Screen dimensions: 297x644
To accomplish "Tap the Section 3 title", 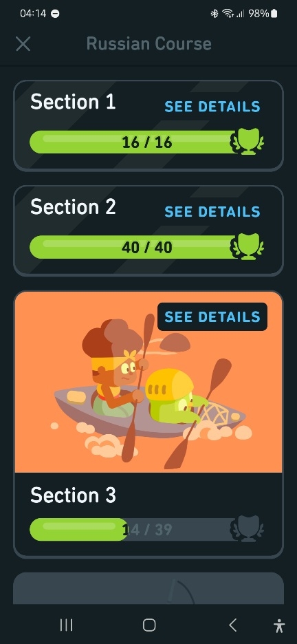I will (x=73, y=495).
